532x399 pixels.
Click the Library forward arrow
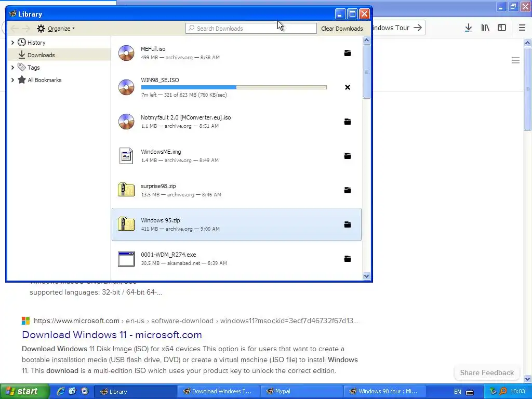click(x=26, y=29)
